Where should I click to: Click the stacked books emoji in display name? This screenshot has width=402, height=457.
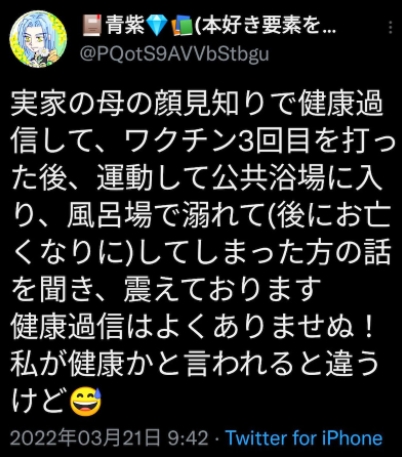(x=182, y=26)
